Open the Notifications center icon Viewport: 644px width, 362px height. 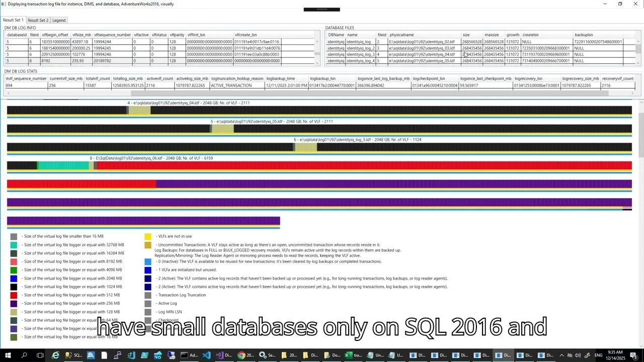634,355
